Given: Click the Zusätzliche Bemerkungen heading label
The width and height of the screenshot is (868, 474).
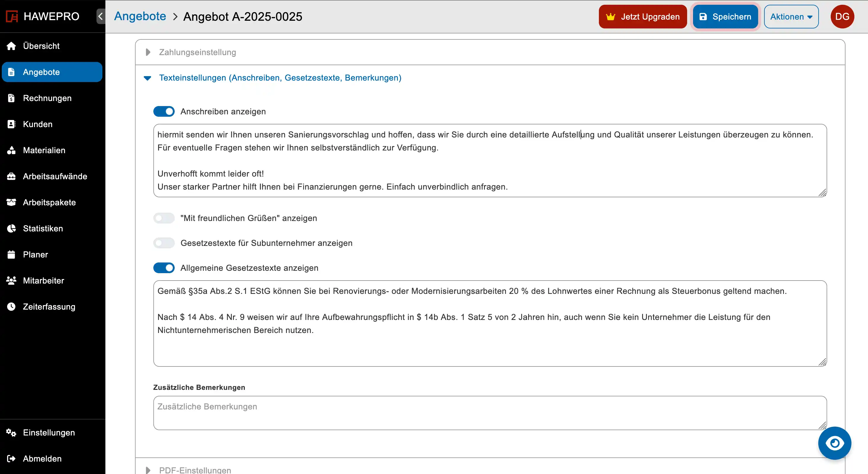Looking at the screenshot, I should click(199, 387).
